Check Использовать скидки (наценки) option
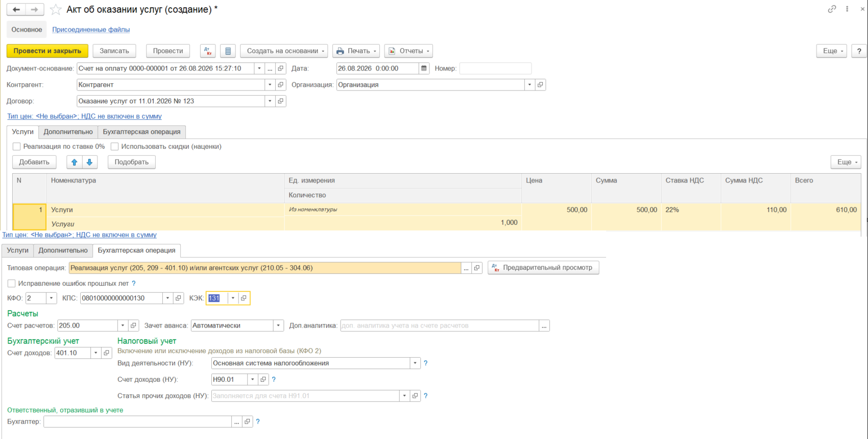Viewport: 868px width, 439px height. (115, 147)
